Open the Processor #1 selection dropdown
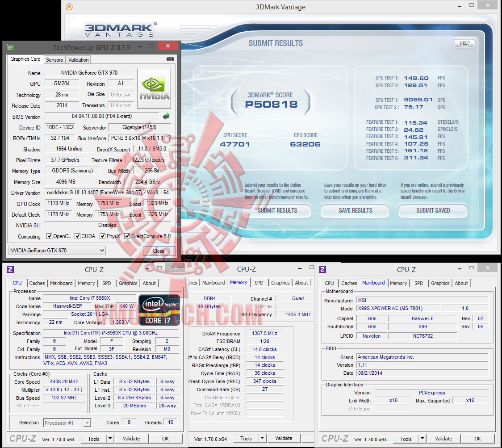 click(x=67, y=423)
